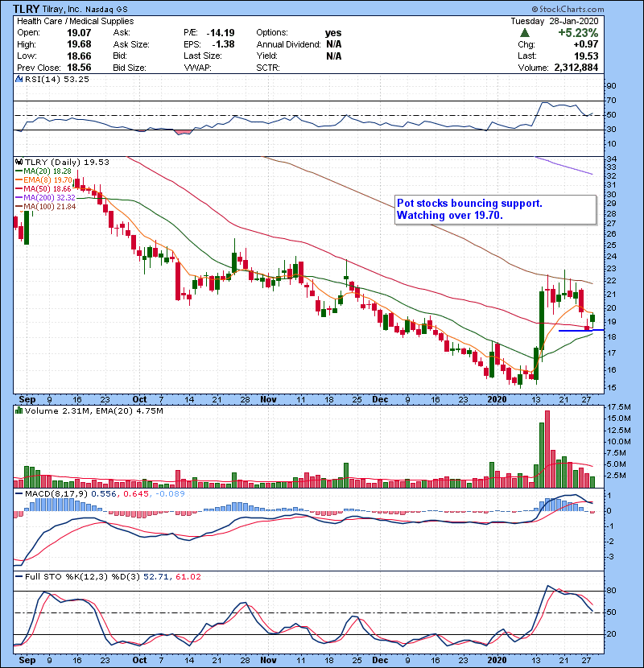Viewport: 644px width, 668px height.
Task: Click the "SCTR:" label
Action: 268,68
